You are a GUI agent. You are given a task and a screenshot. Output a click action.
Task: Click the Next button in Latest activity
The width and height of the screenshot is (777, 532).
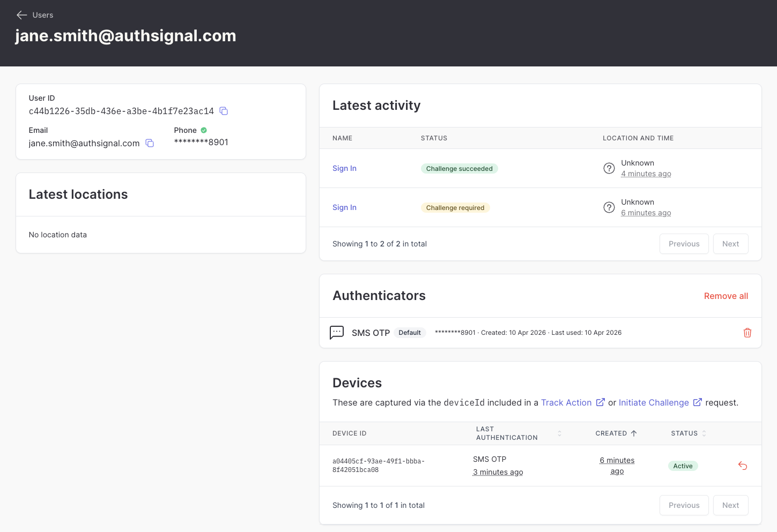[x=730, y=244]
